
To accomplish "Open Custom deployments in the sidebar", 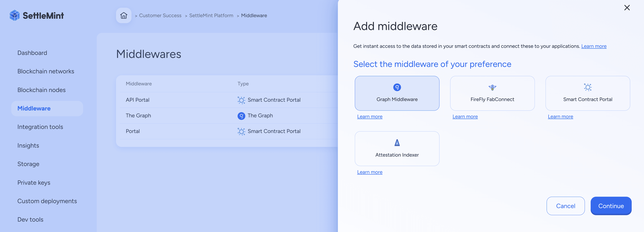I will click(x=47, y=201).
